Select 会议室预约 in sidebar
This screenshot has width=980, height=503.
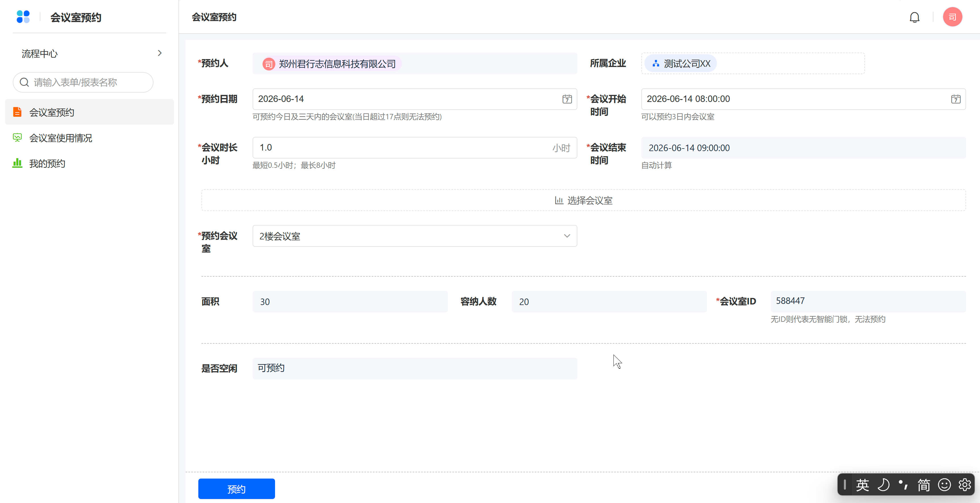90,112
